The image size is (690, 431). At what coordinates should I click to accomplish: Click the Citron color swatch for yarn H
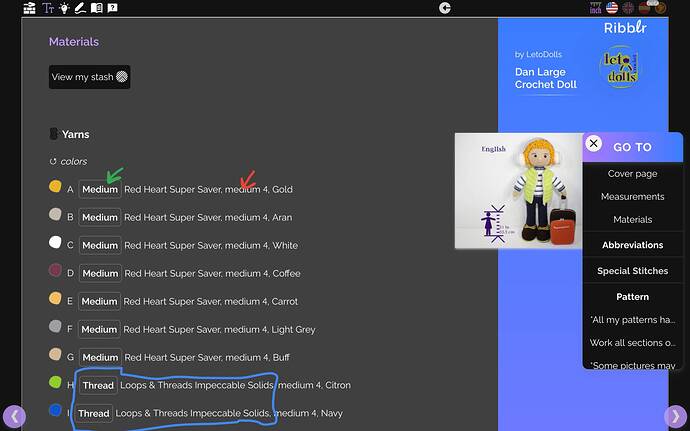pos(55,382)
